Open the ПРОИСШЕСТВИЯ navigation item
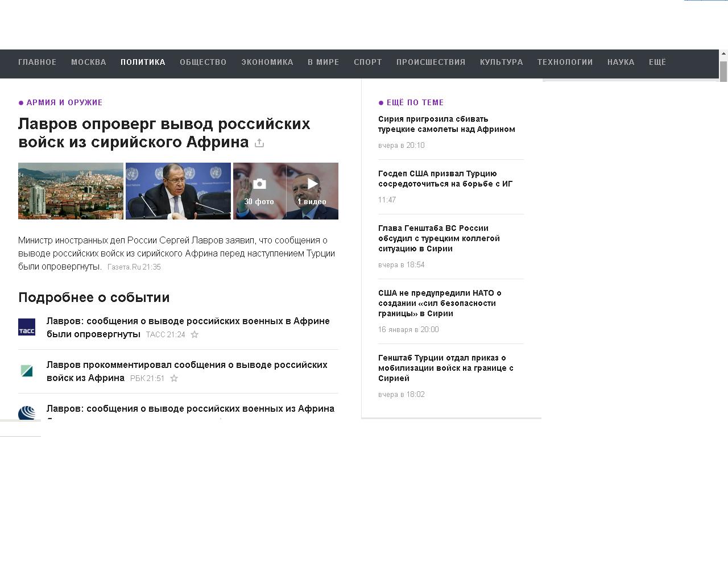 coord(431,62)
